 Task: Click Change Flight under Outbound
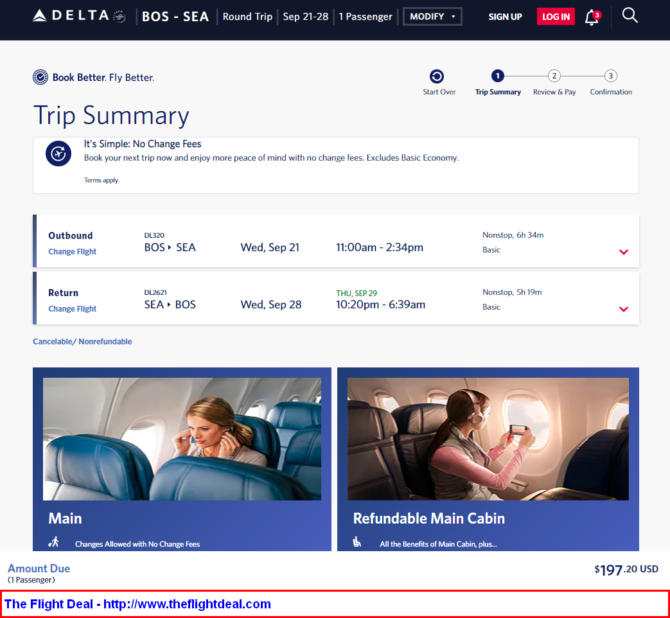[x=72, y=251]
